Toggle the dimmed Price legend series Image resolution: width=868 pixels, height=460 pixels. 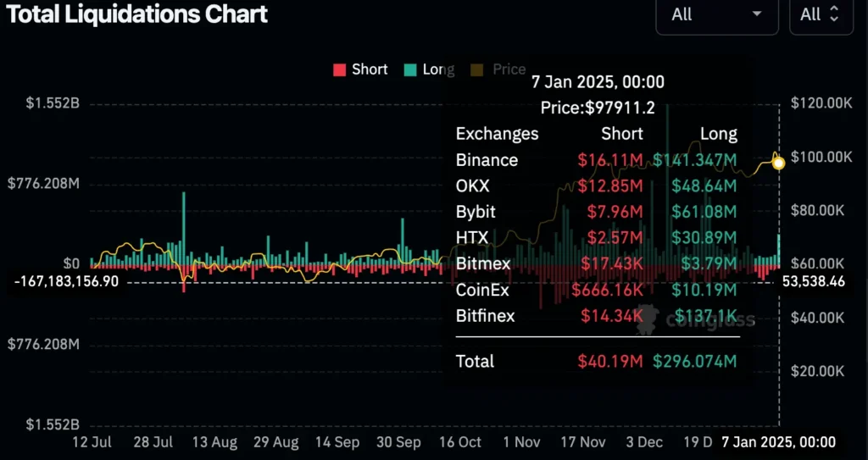coord(498,69)
